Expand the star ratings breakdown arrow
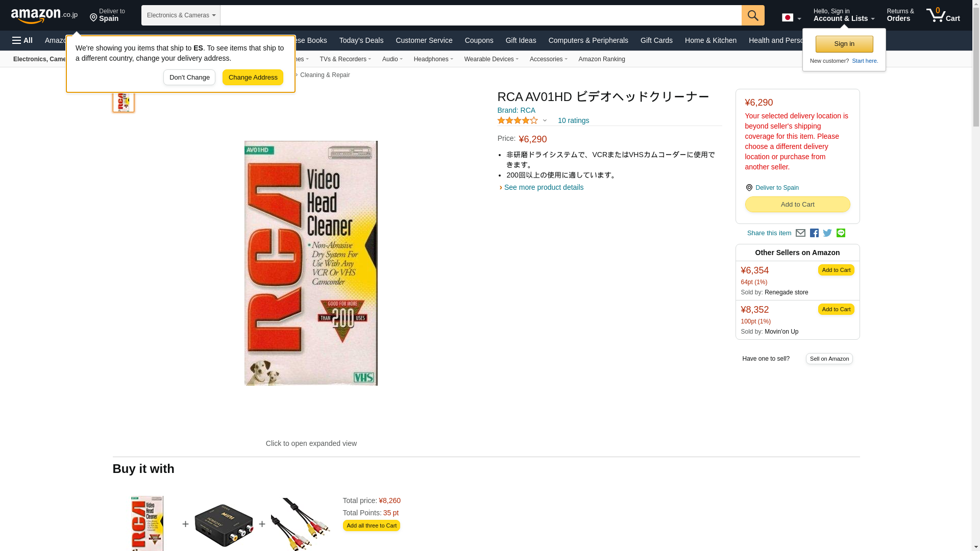 point(545,121)
